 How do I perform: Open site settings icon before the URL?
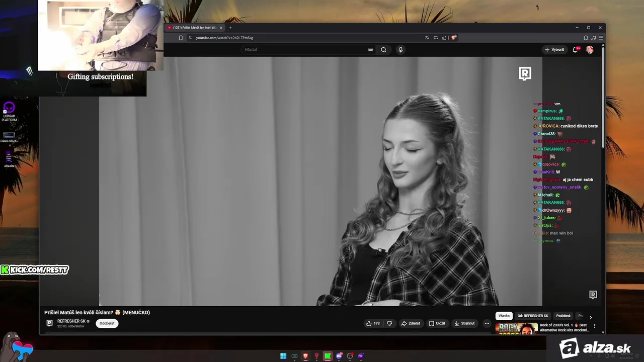[191, 38]
